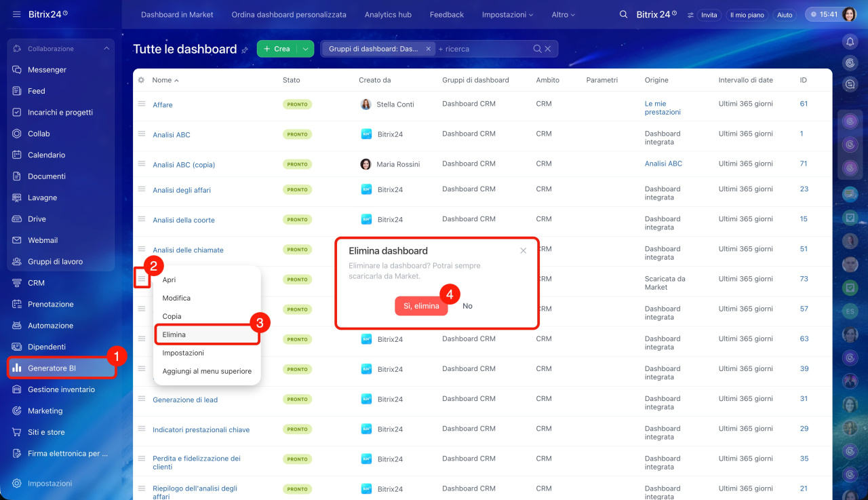Click the search magnifier in top bar
868x500 pixels.
tap(623, 14)
